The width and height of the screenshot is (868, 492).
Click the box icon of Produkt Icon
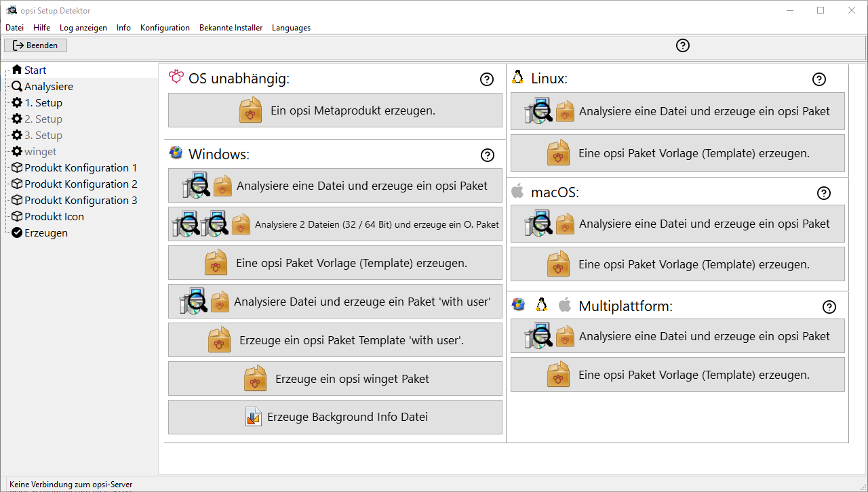(18, 216)
